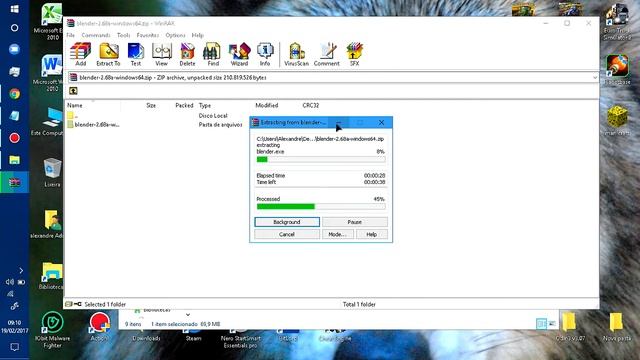Click the blender.exe file progress bar
Image resolution: width=640 pixels, height=360 pixels.
[321, 160]
